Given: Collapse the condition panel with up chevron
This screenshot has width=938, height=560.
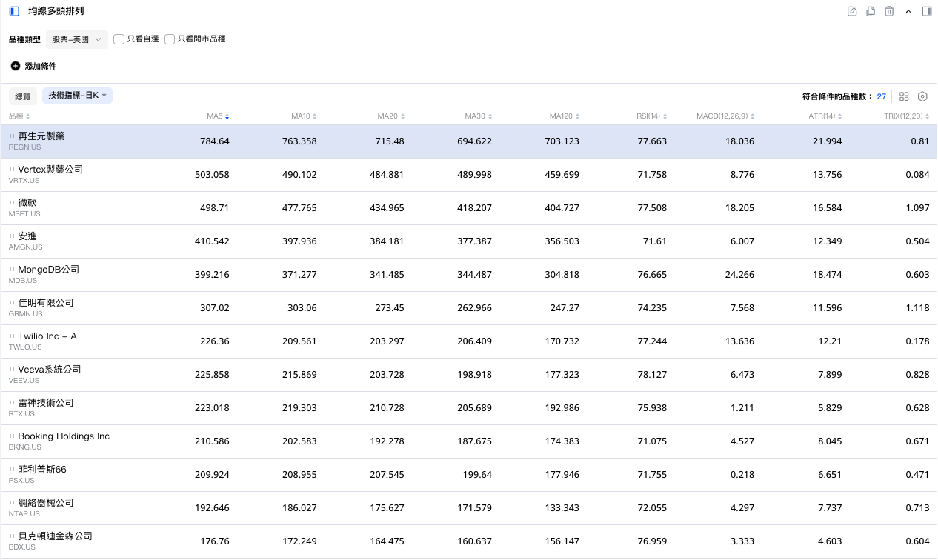Looking at the screenshot, I should click(908, 11).
